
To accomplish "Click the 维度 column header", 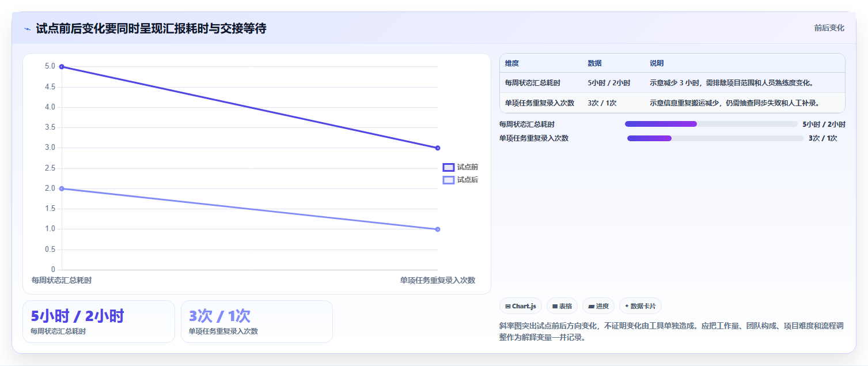I will pyautogui.click(x=512, y=63).
